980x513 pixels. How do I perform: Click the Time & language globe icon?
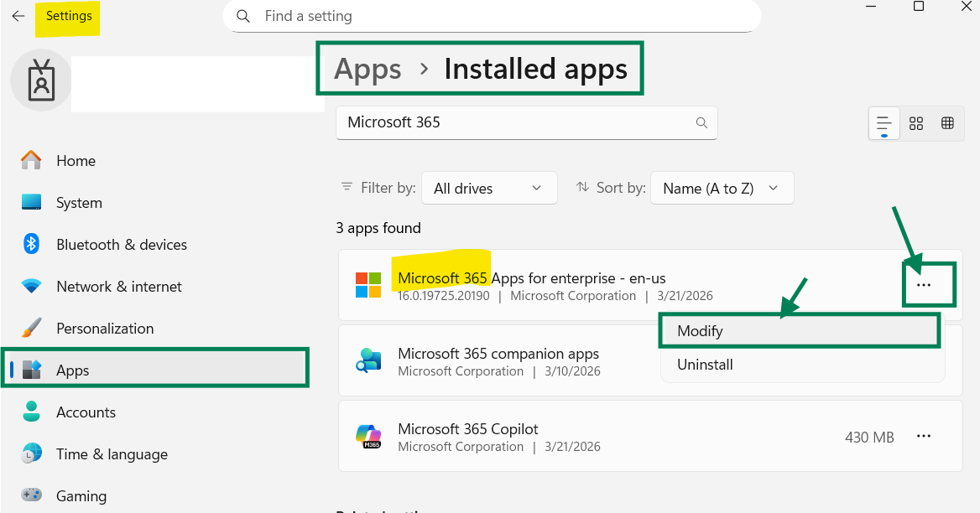point(31,453)
